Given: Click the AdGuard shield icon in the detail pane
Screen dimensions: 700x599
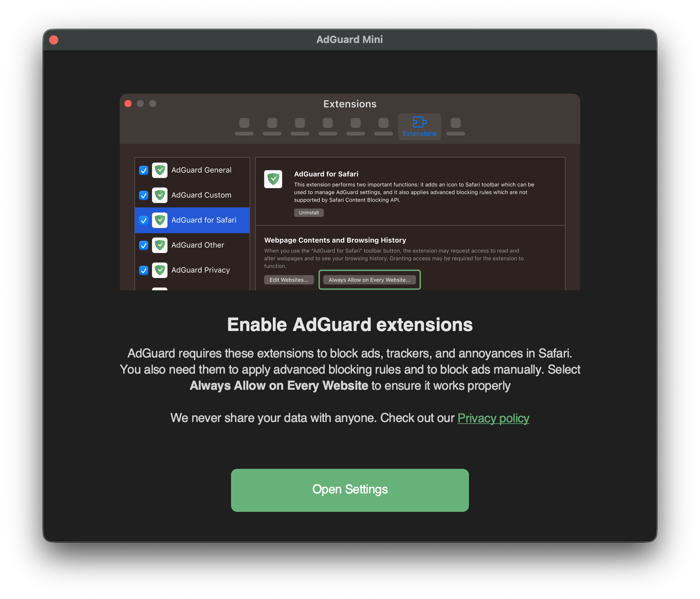Looking at the screenshot, I should (x=273, y=179).
